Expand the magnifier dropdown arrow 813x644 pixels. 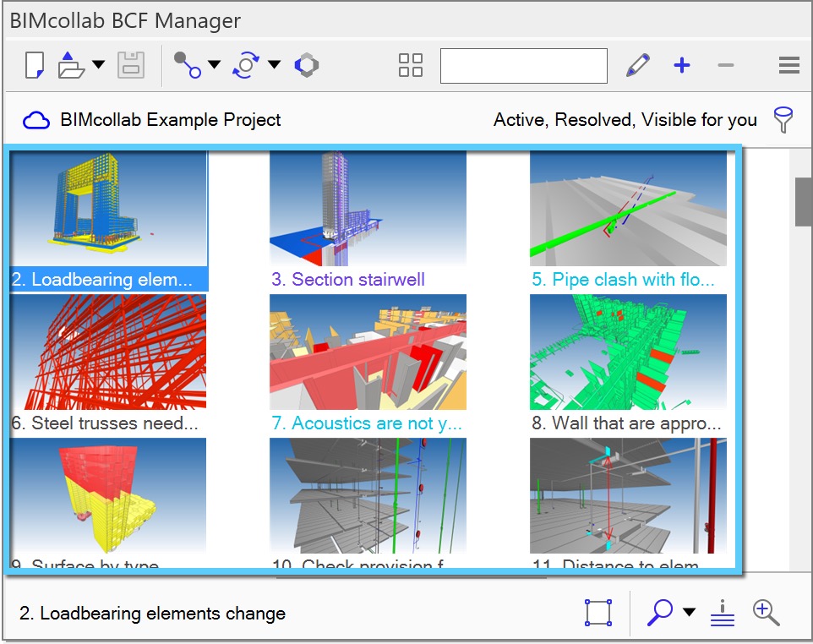689,612
